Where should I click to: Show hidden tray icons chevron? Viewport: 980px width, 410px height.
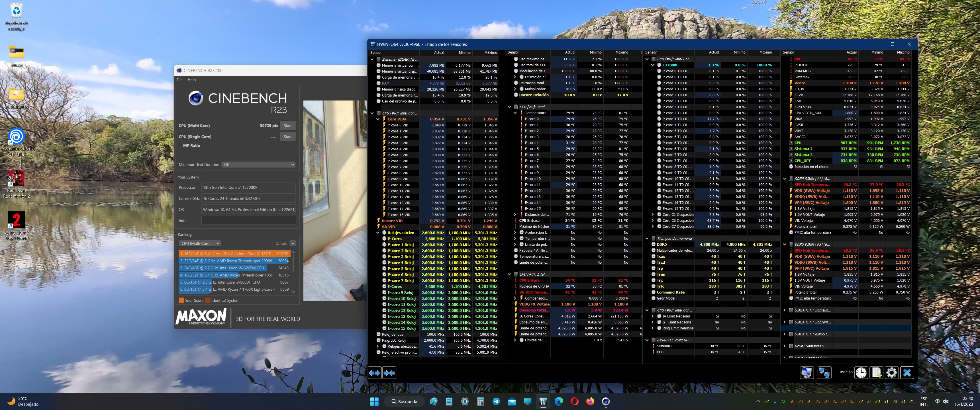point(758,402)
